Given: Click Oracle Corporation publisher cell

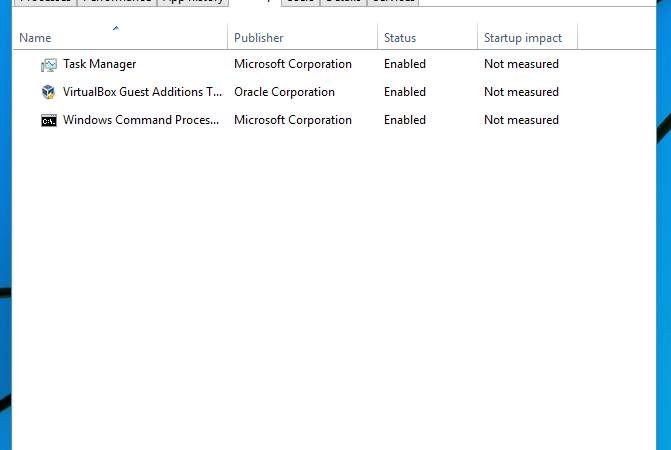Looking at the screenshot, I should 284,92.
